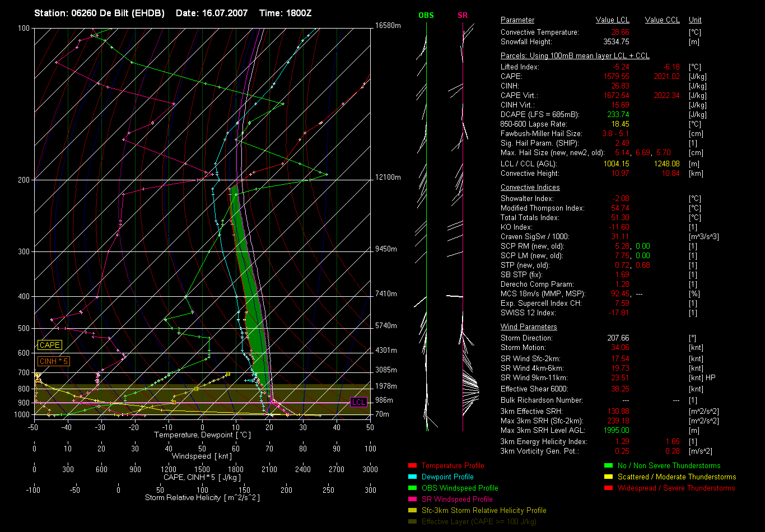Viewport: 765px width, 532px height.
Task: Click the SR wind barb column label
Action: (x=463, y=16)
